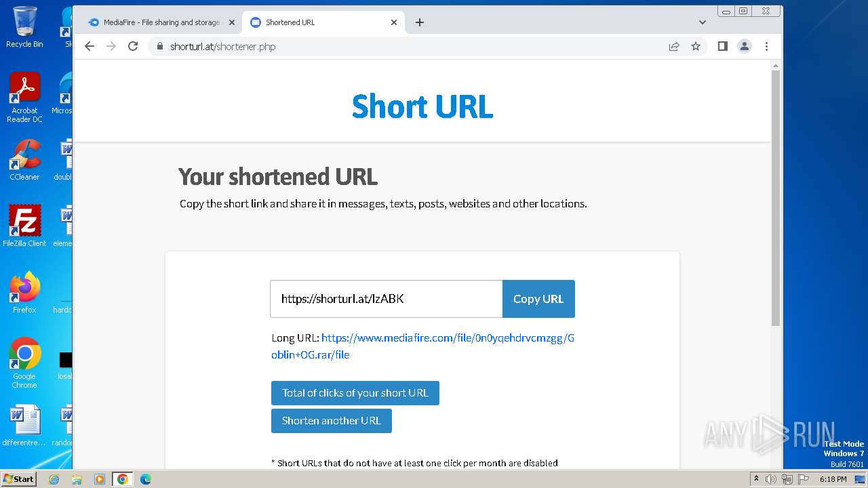Open media player taskbar icon
This screenshot has width=868, height=488.
coord(100,479)
